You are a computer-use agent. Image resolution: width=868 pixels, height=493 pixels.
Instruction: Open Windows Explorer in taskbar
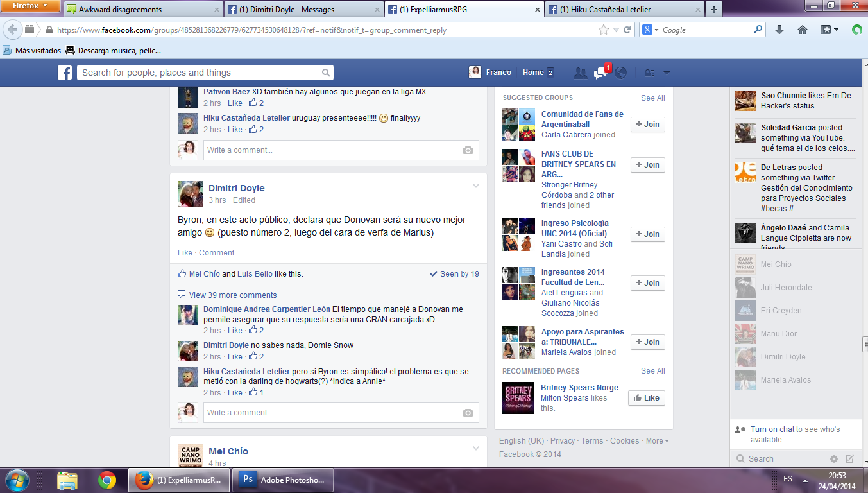tap(67, 480)
